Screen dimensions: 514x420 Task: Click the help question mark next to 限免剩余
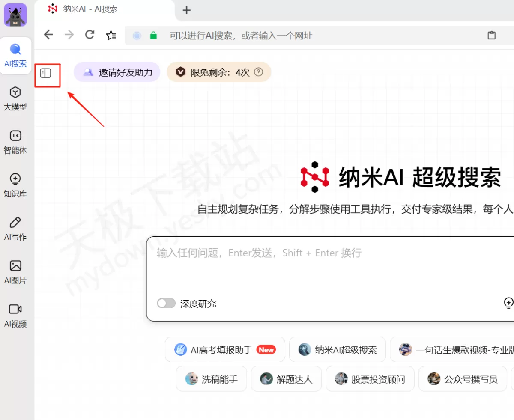pos(258,72)
